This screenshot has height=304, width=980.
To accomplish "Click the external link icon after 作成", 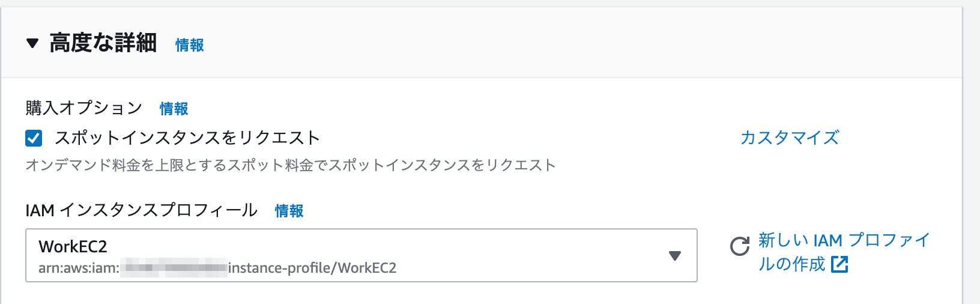I will coord(839,264).
